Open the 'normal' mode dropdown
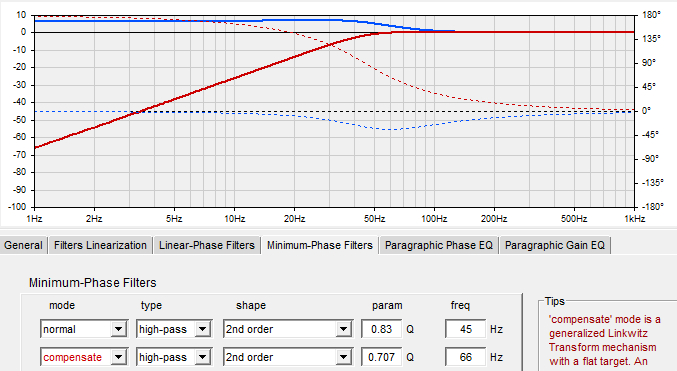677x371 pixels. click(x=118, y=329)
